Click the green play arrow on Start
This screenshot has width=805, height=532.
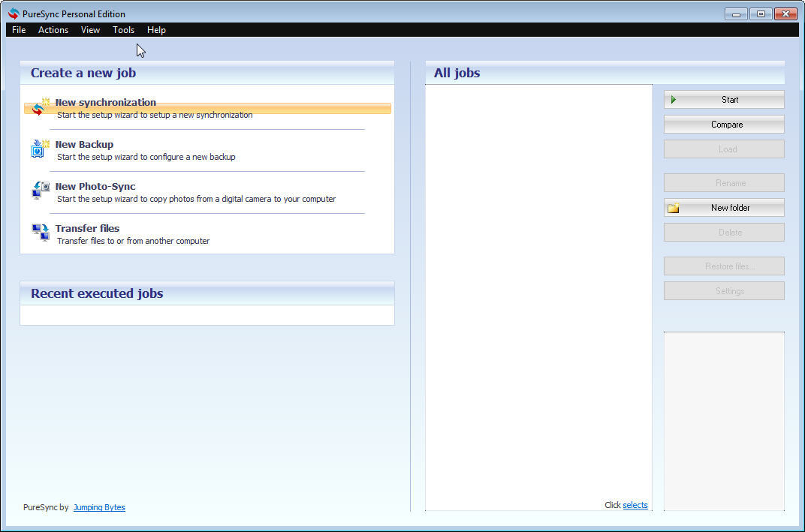(x=674, y=100)
